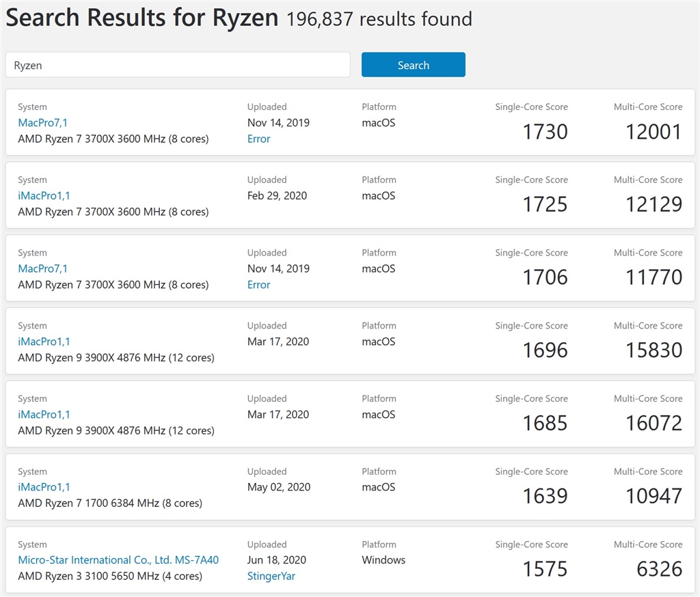
Task: Click the Windows platform label
Action: 383,560
